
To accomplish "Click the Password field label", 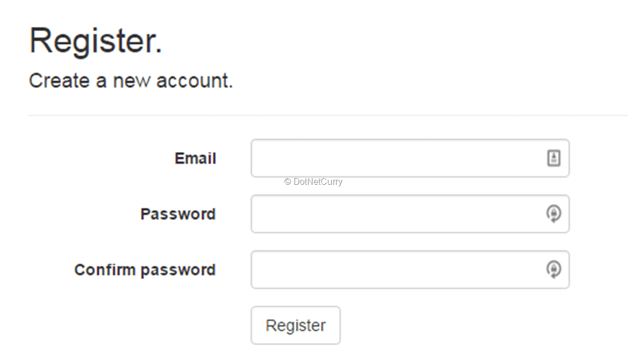I will [178, 214].
